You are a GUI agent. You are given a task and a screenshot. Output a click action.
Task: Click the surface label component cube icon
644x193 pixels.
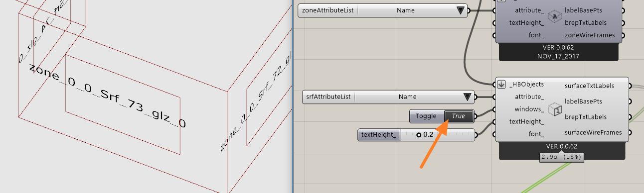pos(555,109)
